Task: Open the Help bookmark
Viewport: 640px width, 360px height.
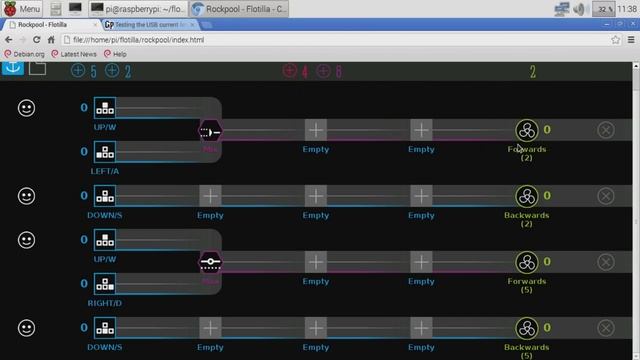Action: pos(115,54)
